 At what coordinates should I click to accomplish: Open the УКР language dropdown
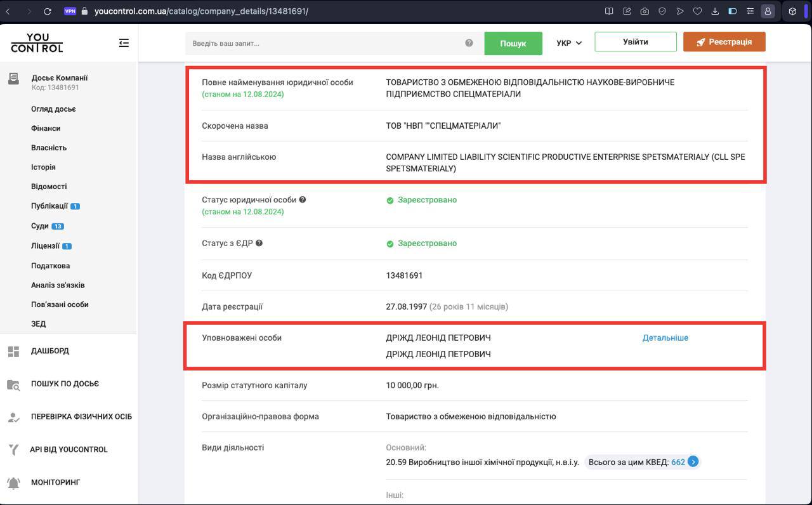coord(568,43)
